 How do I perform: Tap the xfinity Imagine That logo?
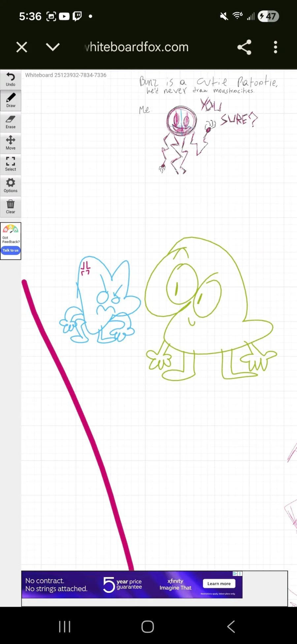pyautogui.click(x=175, y=584)
